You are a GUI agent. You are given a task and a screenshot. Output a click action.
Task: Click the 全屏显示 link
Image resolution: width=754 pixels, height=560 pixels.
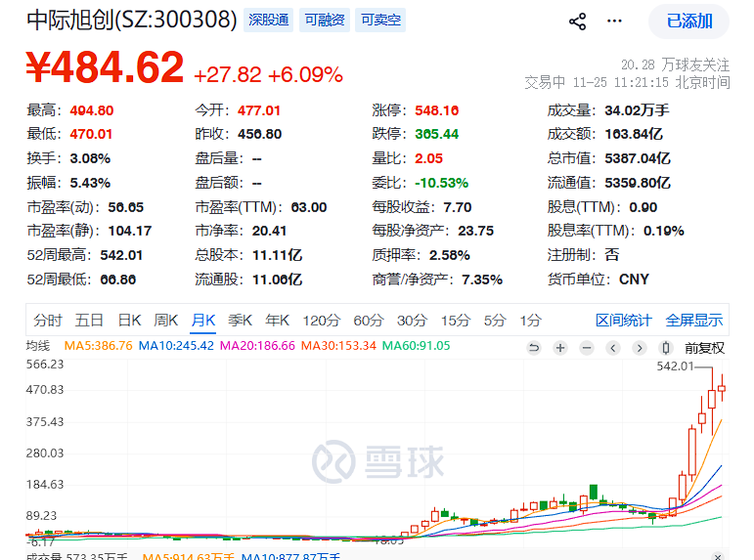point(694,321)
